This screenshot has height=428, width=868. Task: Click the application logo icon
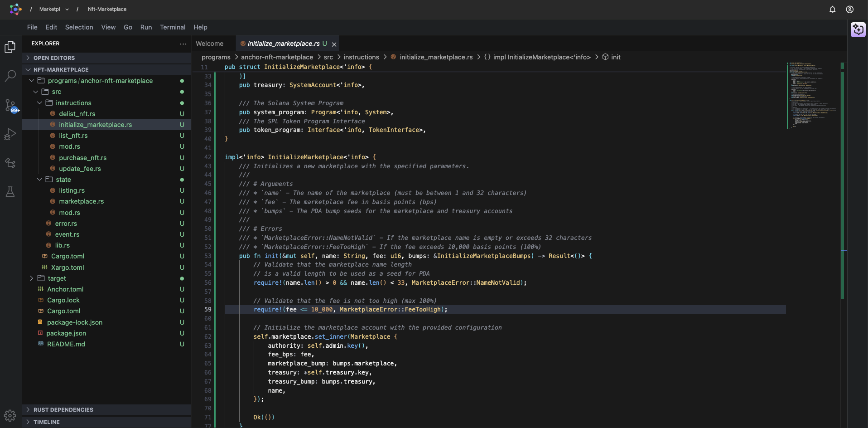point(15,9)
